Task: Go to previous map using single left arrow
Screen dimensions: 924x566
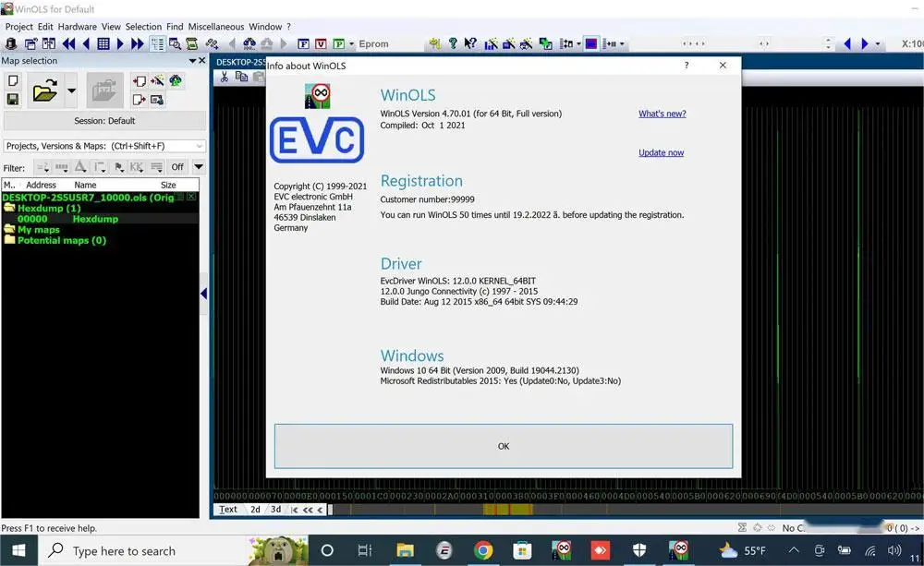Action: point(86,43)
